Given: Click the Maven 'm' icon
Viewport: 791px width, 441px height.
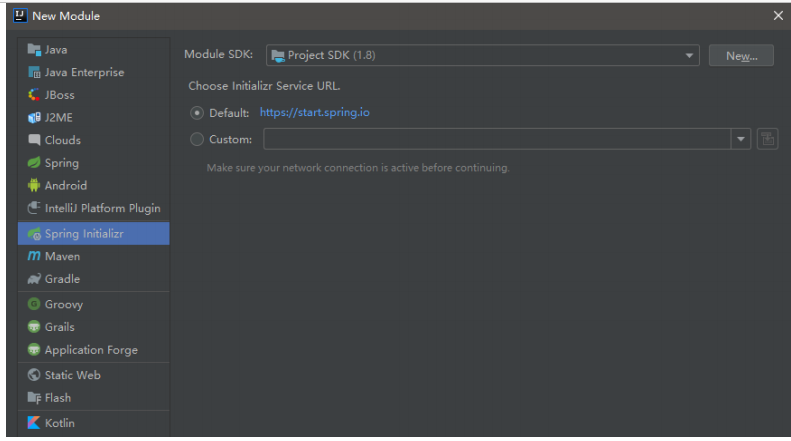Looking at the screenshot, I should pyautogui.click(x=34, y=256).
